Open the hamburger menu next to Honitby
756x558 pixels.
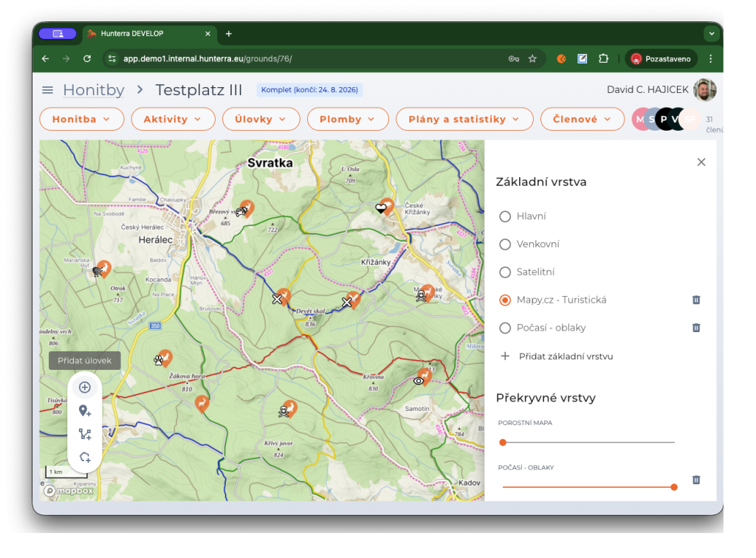(x=48, y=90)
